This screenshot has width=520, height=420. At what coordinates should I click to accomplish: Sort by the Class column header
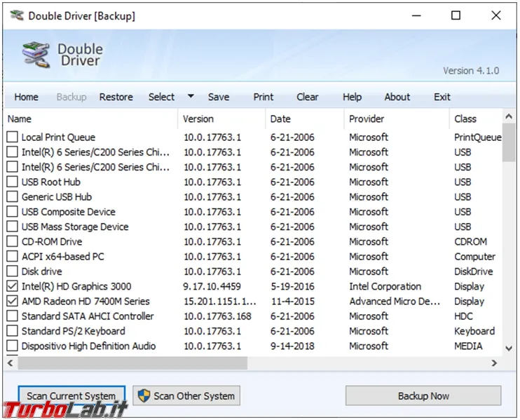pyautogui.click(x=476, y=118)
